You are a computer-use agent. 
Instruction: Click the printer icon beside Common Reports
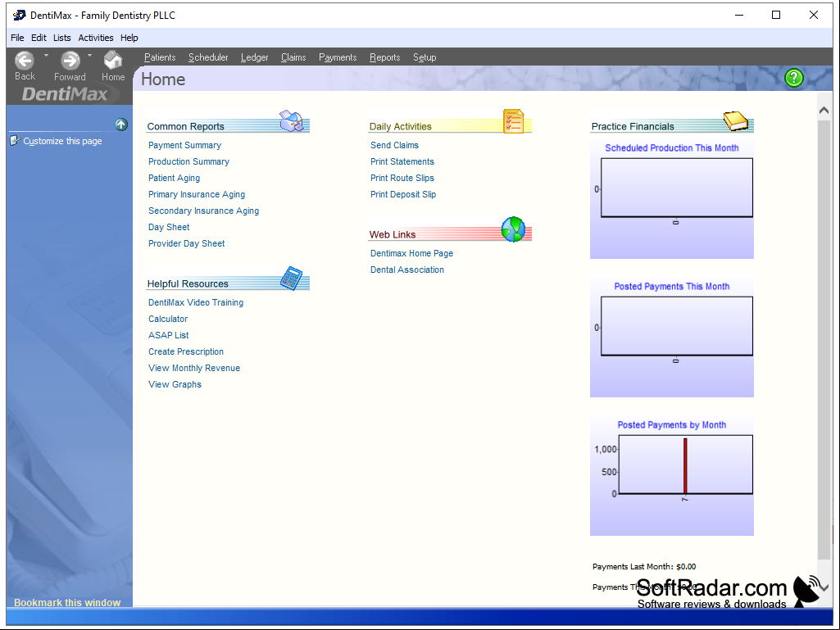[x=292, y=121]
